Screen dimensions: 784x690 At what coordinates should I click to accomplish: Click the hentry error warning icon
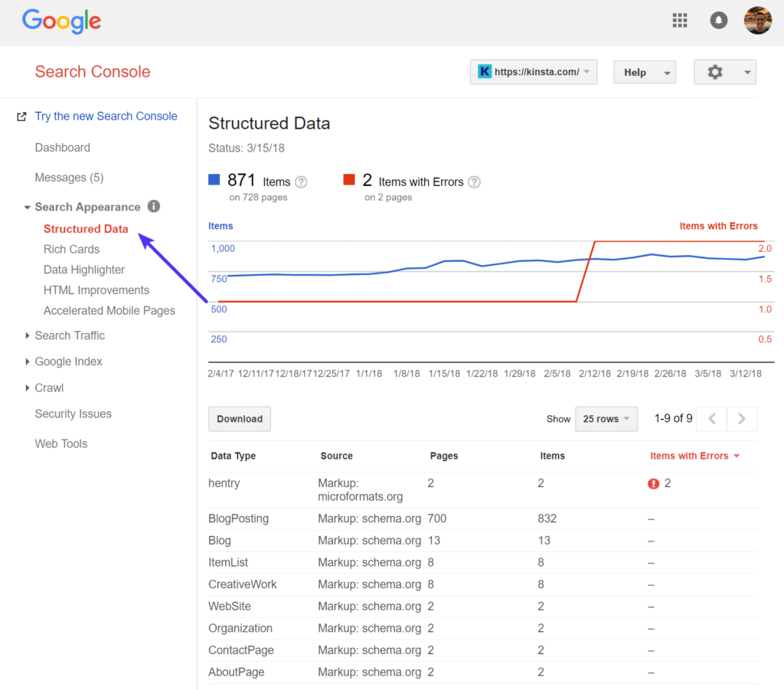653,484
